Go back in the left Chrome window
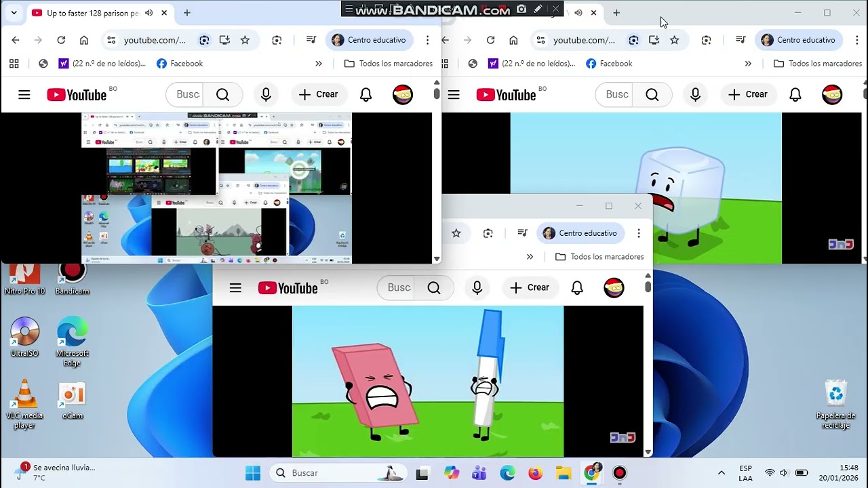 point(16,40)
